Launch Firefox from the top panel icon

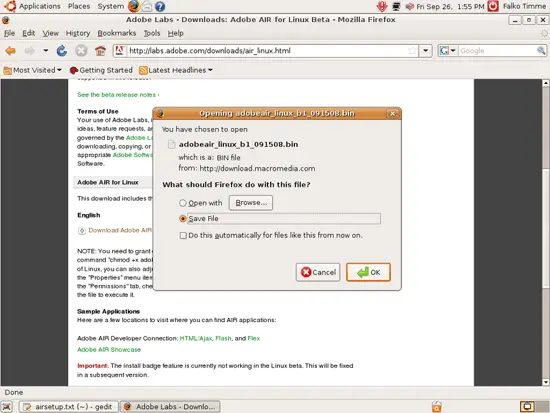coord(134,6)
